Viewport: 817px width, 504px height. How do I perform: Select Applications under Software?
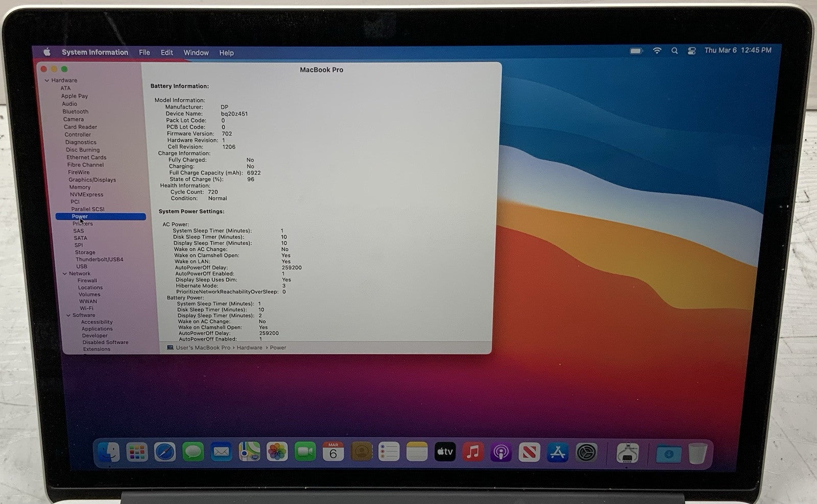coord(97,329)
